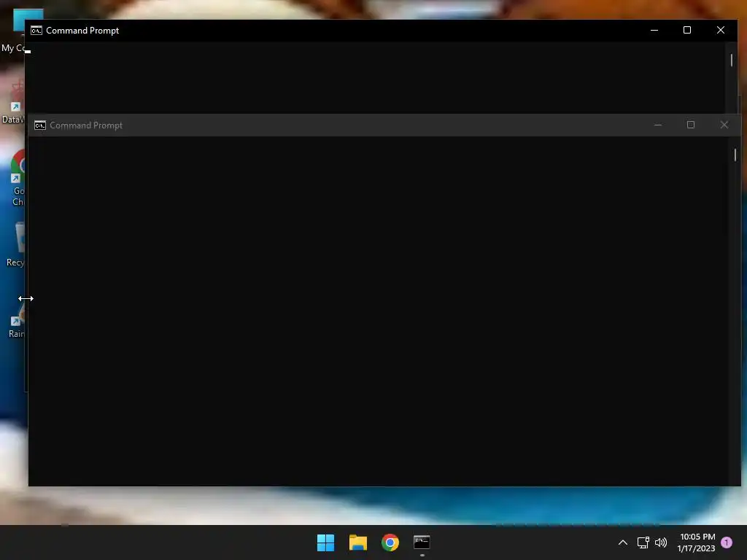Maximize the back Command Prompt window

coord(687,30)
